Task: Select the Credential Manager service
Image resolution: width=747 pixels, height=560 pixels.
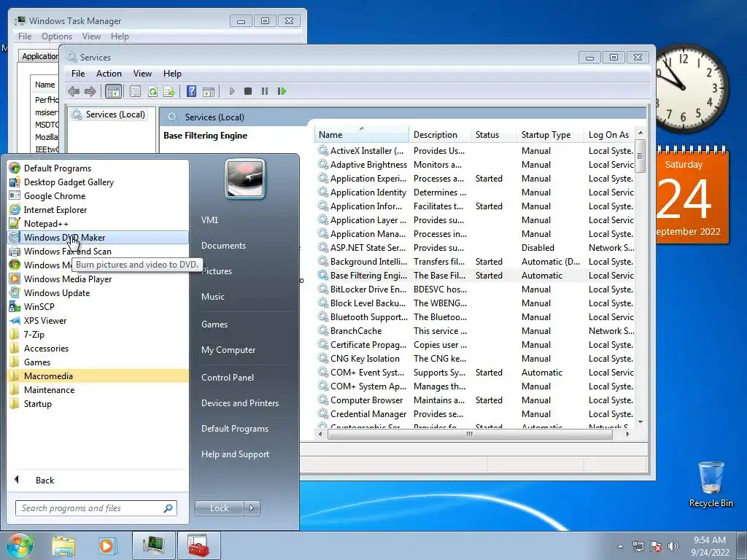Action: click(x=475, y=414)
